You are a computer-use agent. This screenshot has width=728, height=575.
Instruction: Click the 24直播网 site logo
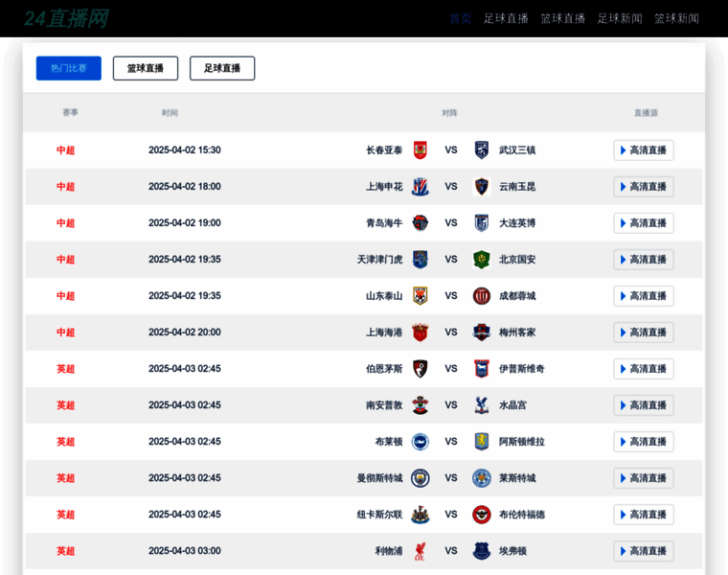point(66,19)
